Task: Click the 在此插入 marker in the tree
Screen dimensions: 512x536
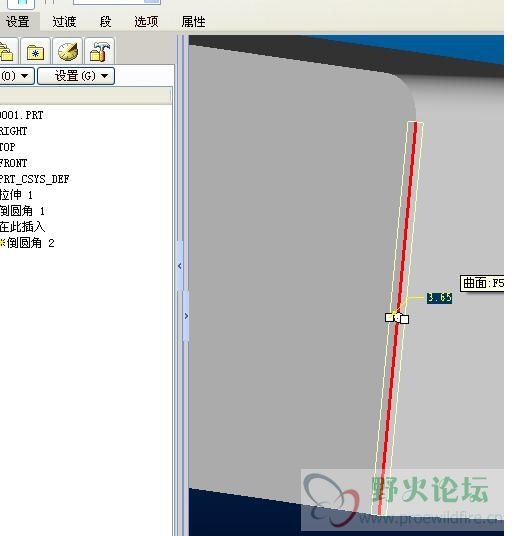Action: [23, 227]
